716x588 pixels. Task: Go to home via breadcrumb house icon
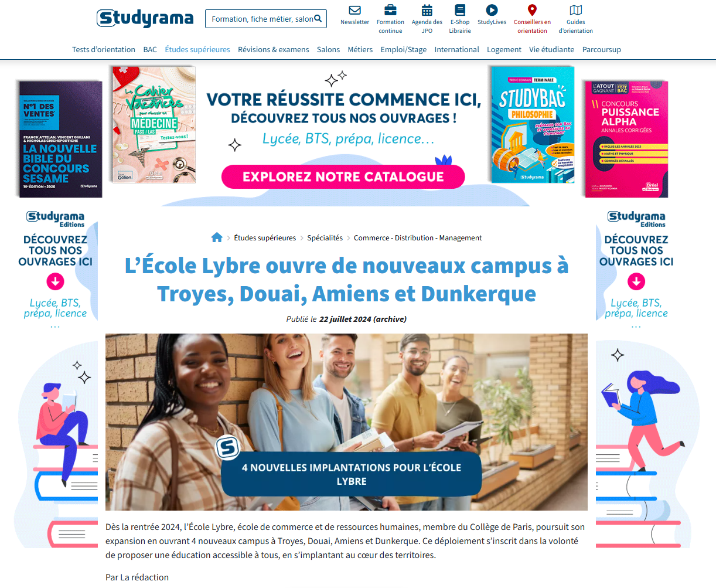pos(217,237)
